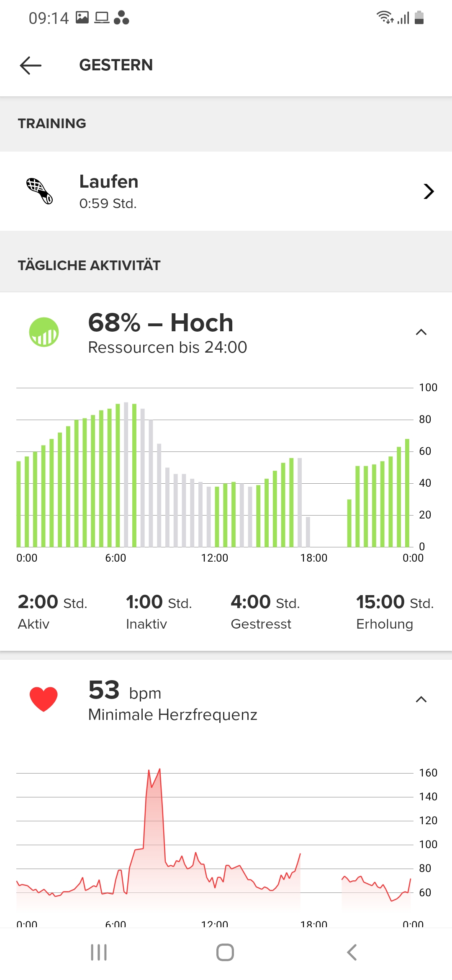Tap the GESTERN title

tap(116, 65)
